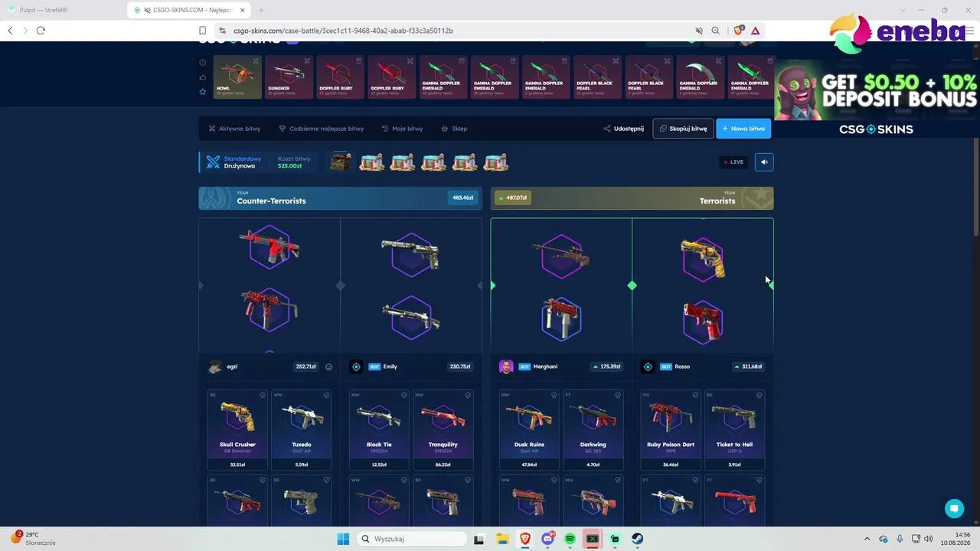Open the taskbar volume control
The height and width of the screenshot is (551, 980).
tap(928, 539)
